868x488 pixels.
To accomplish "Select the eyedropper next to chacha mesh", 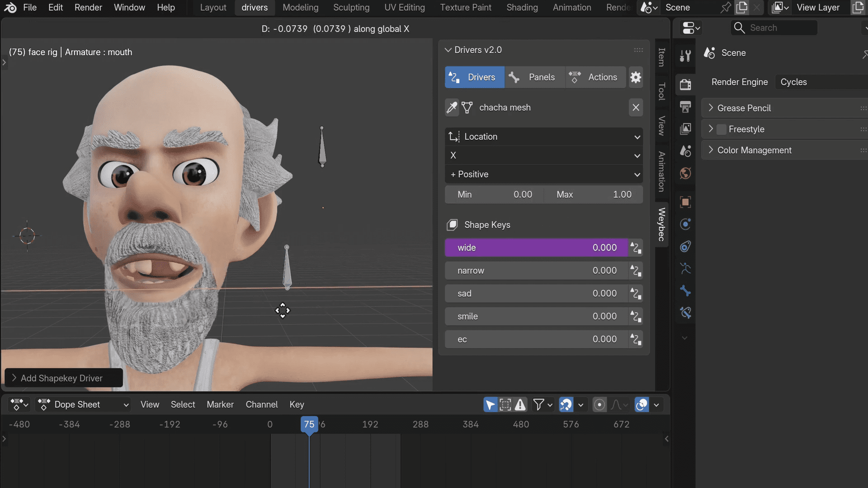I will coord(452,108).
